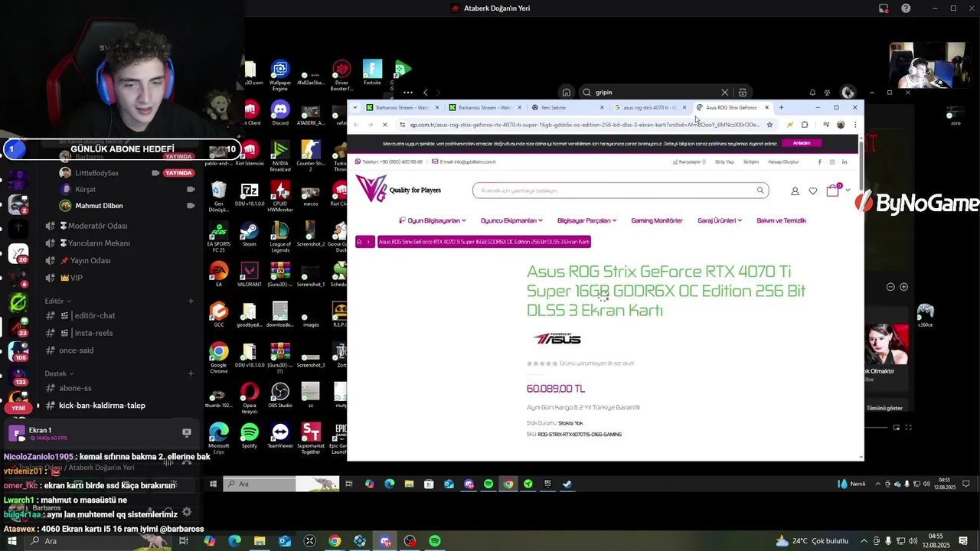Open Facebook social icon on website
Image resolution: width=980 pixels, height=551 pixels.
coord(819,162)
